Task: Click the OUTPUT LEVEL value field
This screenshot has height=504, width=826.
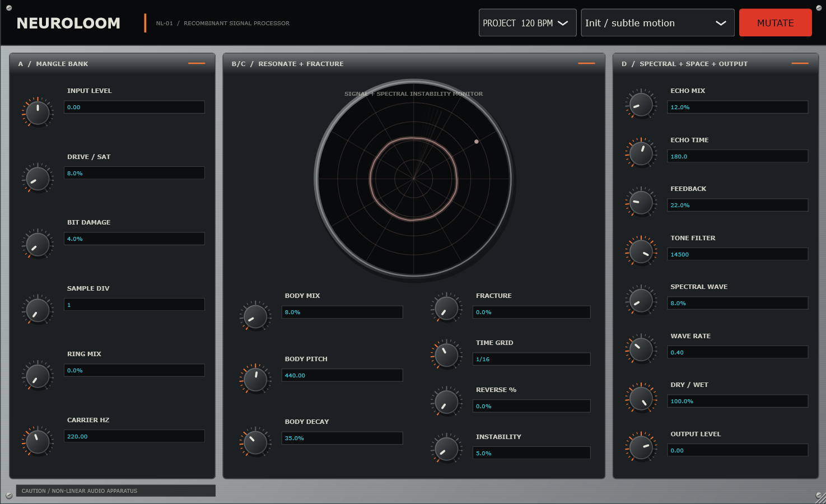Action: pyautogui.click(x=738, y=450)
